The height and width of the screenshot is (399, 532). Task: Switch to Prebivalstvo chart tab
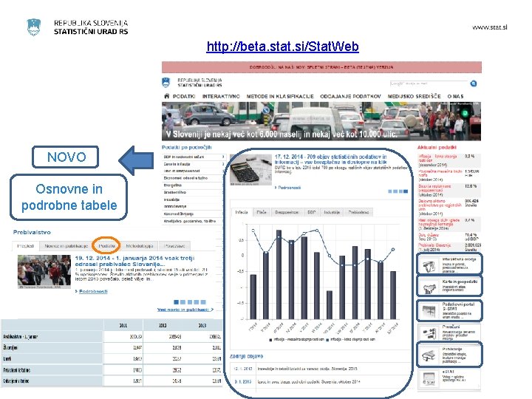click(x=358, y=212)
